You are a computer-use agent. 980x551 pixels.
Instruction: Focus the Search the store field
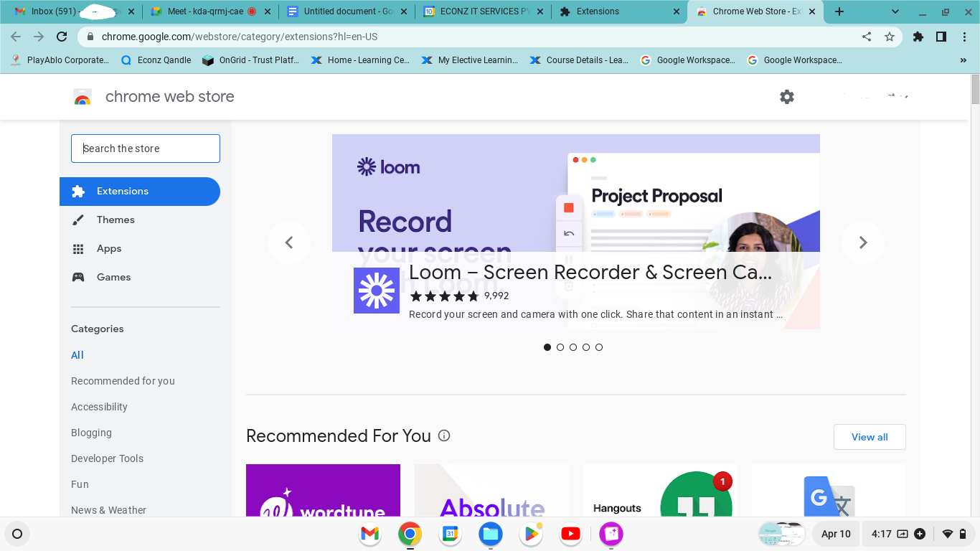(146, 149)
